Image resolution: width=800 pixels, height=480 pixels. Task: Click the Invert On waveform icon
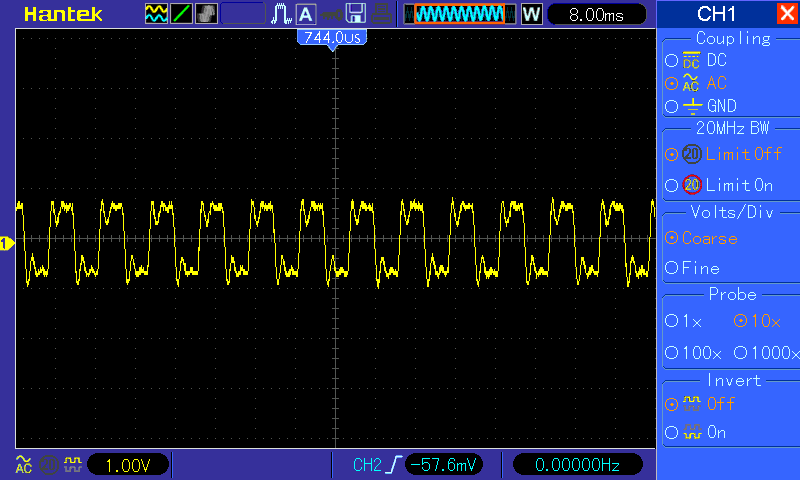click(692, 432)
